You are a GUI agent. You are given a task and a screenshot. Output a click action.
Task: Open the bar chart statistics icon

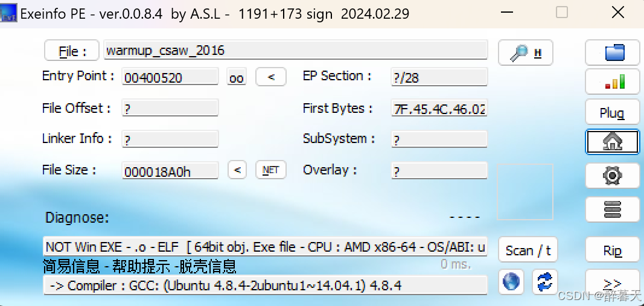[612, 81]
